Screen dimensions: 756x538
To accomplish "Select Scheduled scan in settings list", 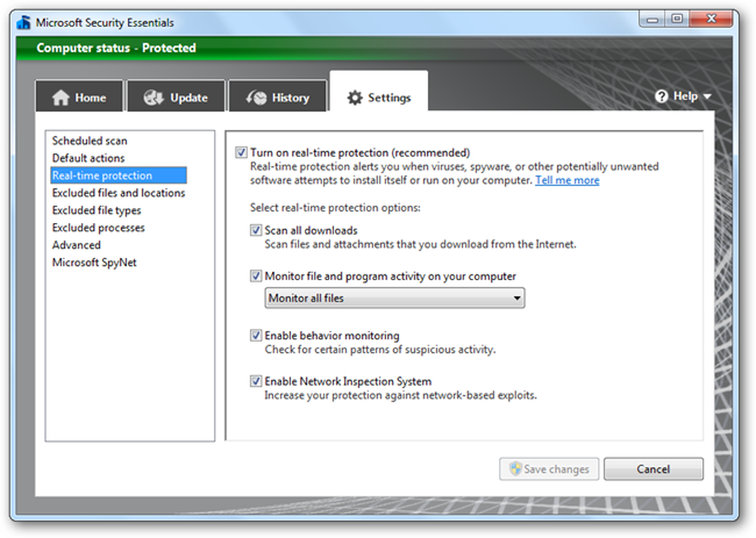I will (x=90, y=141).
